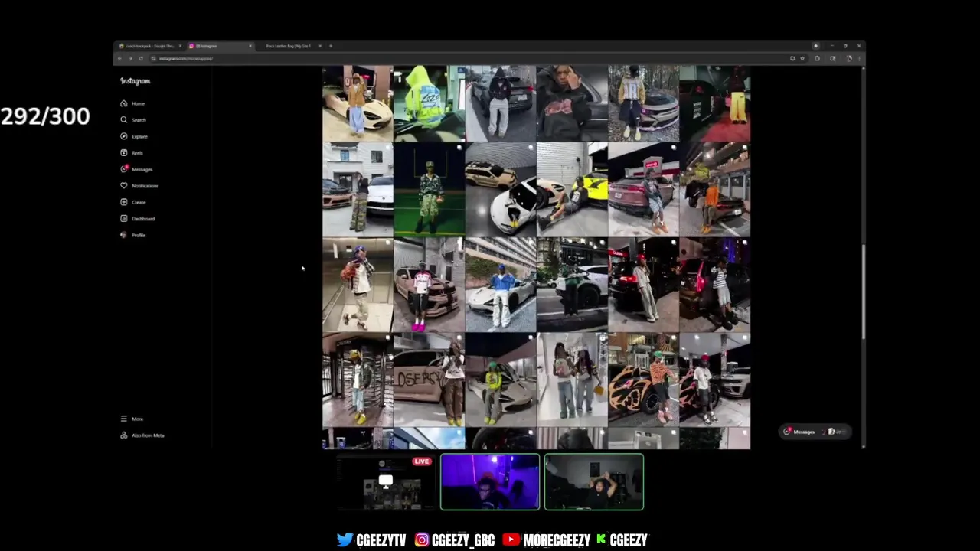Open the Notifications heart icon
980x551 pixels.
click(x=123, y=185)
